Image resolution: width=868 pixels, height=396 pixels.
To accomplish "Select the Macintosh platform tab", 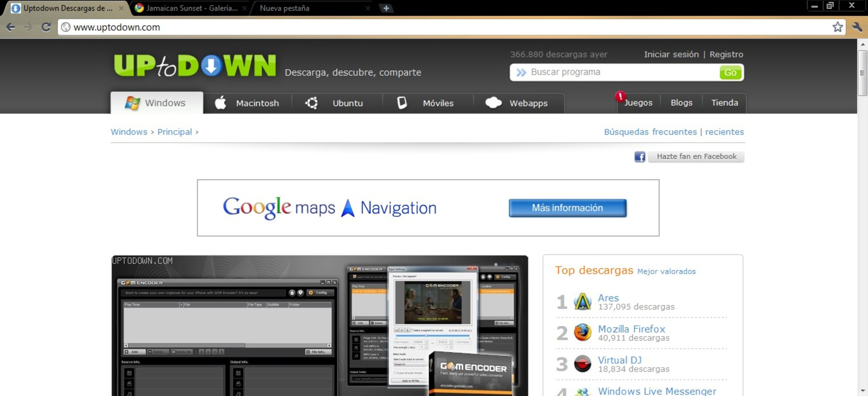I will (247, 103).
